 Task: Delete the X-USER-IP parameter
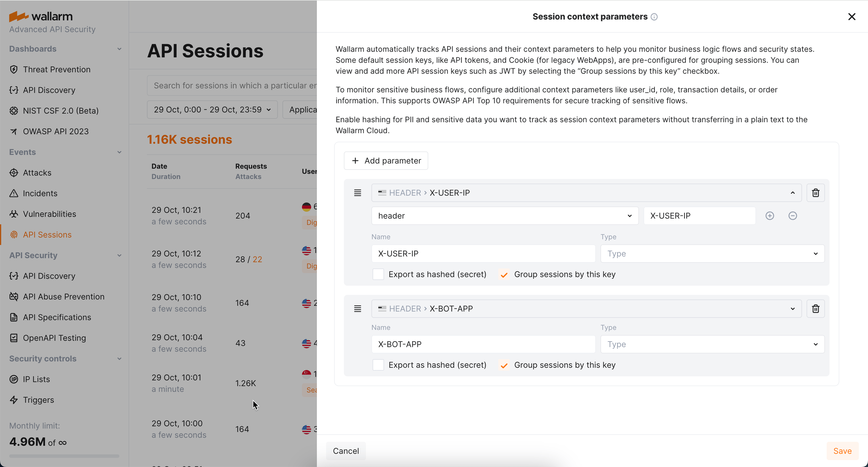coord(815,192)
